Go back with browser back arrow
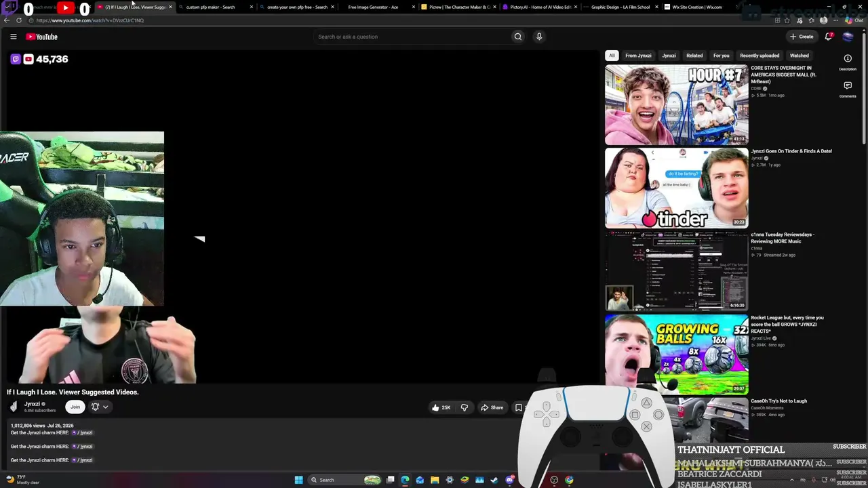Screen dimensions: 868x488 pyautogui.click(x=7, y=20)
